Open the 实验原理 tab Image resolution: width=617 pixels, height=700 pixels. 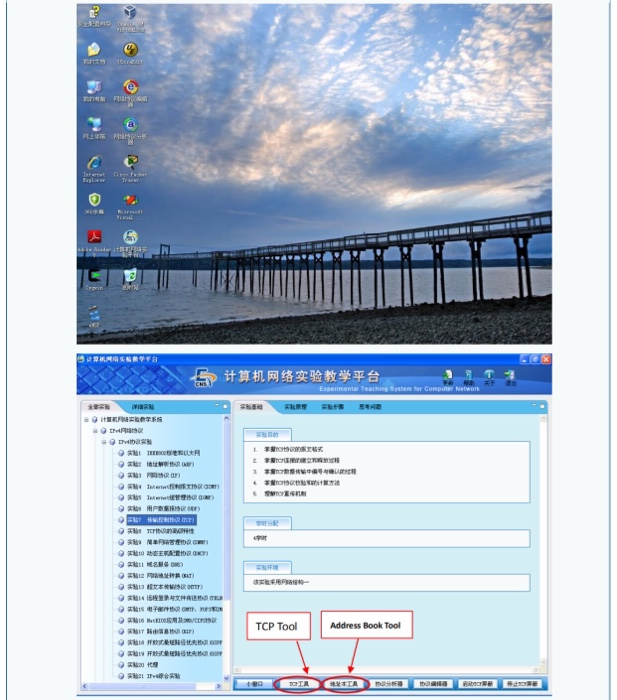296,407
